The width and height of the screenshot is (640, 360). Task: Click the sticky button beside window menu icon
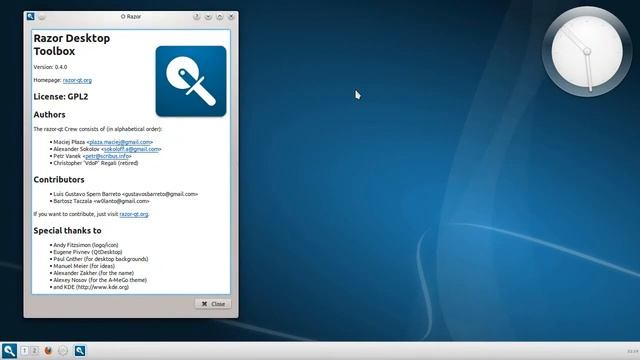click(42, 17)
